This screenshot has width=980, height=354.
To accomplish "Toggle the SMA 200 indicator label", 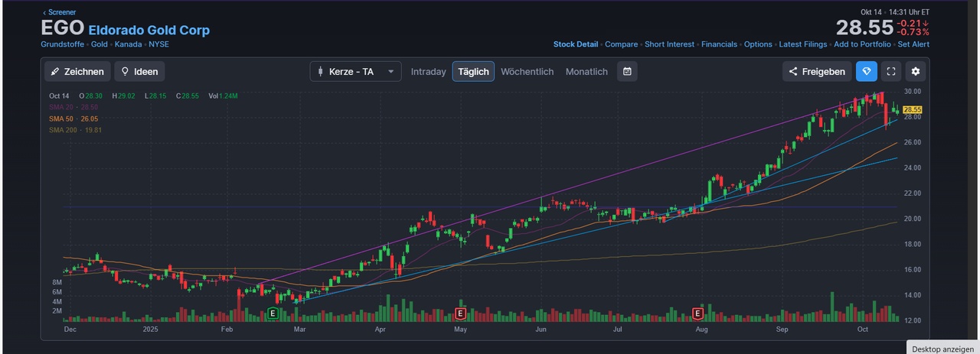I will 75,131.
